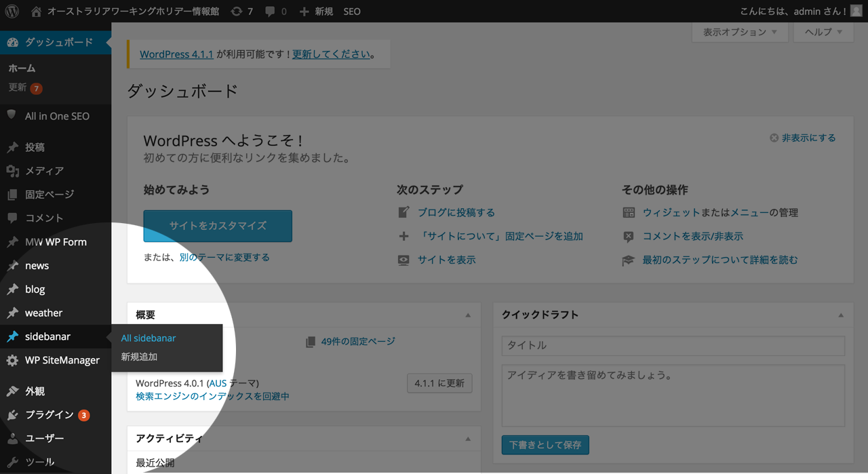This screenshot has width=868, height=474.
Task: Open the ホーム submenu item
Action: coord(22,68)
